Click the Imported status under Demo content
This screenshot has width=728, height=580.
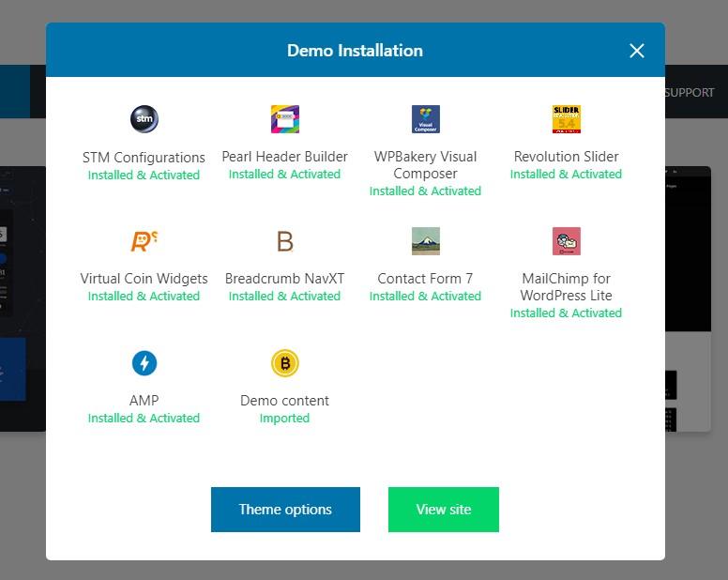point(284,419)
